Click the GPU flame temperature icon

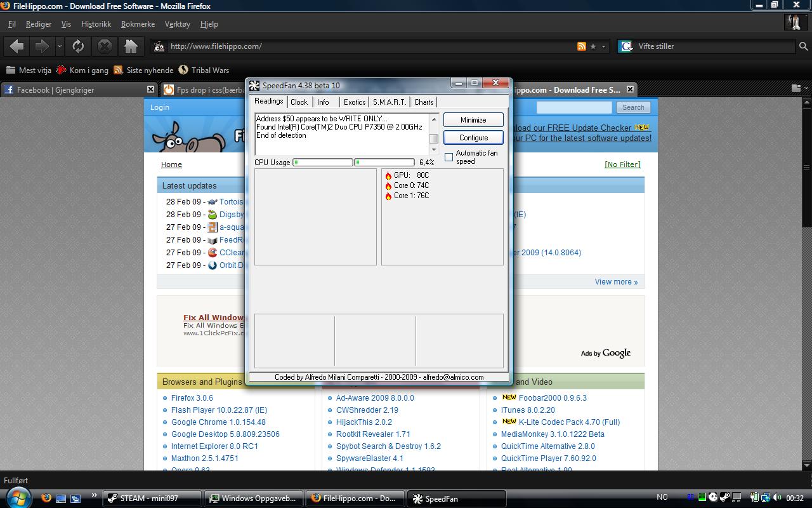[x=388, y=175]
